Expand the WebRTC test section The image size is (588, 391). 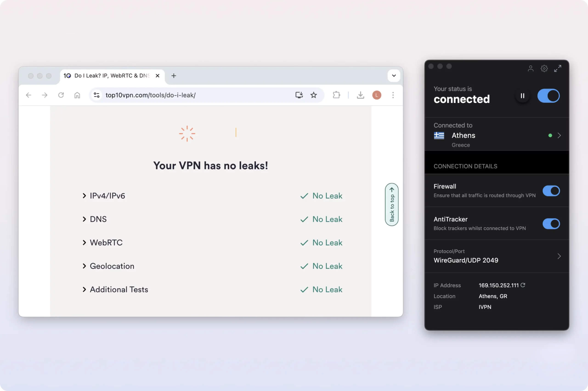(x=106, y=243)
